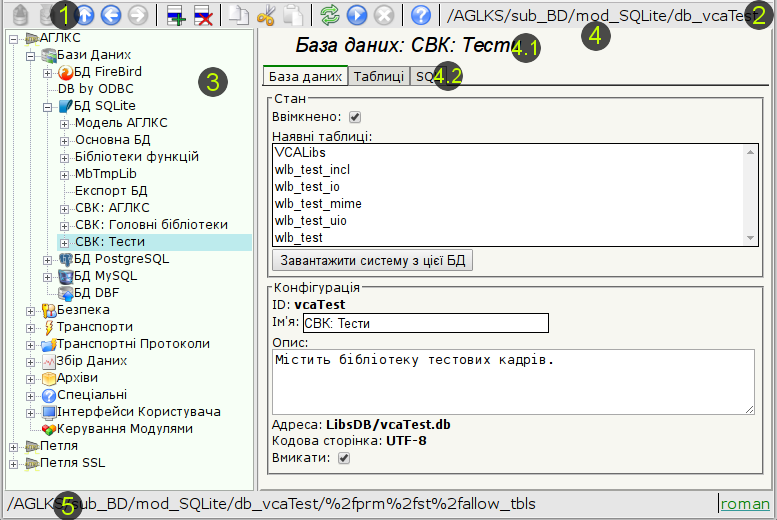The width and height of the screenshot is (777, 520).
Task: Click the add item toolbar icon
Action: tap(175, 15)
